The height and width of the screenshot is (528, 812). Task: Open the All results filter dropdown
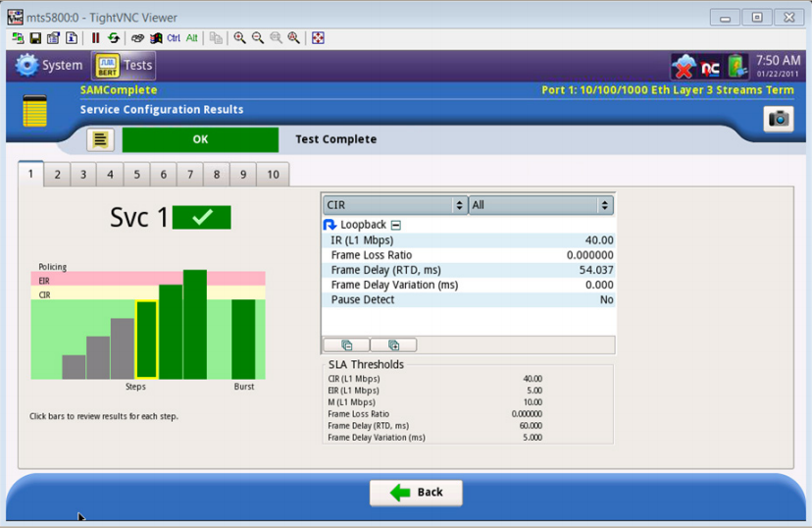point(540,205)
